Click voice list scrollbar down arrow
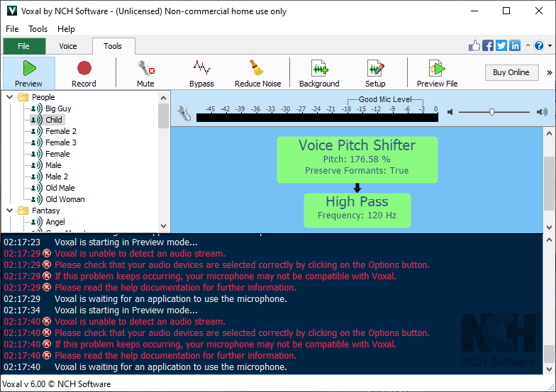Viewport: 556px width, 392px height. tap(163, 225)
